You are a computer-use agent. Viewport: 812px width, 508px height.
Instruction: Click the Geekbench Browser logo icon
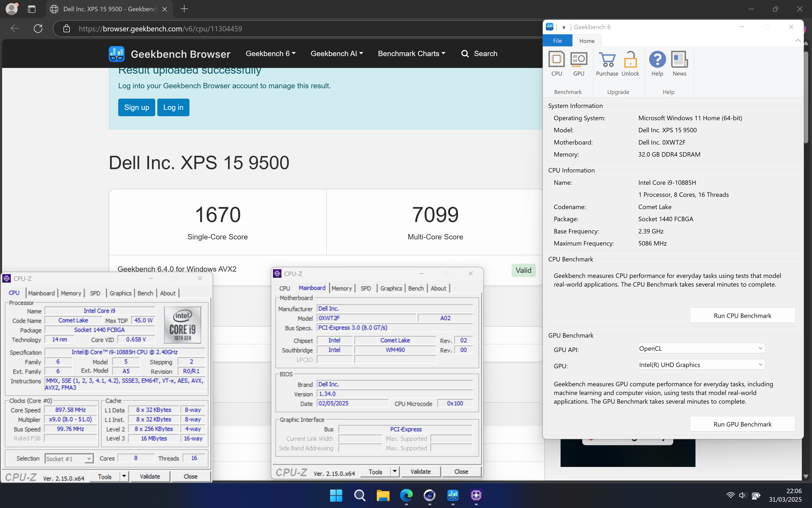[x=117, y=54]
